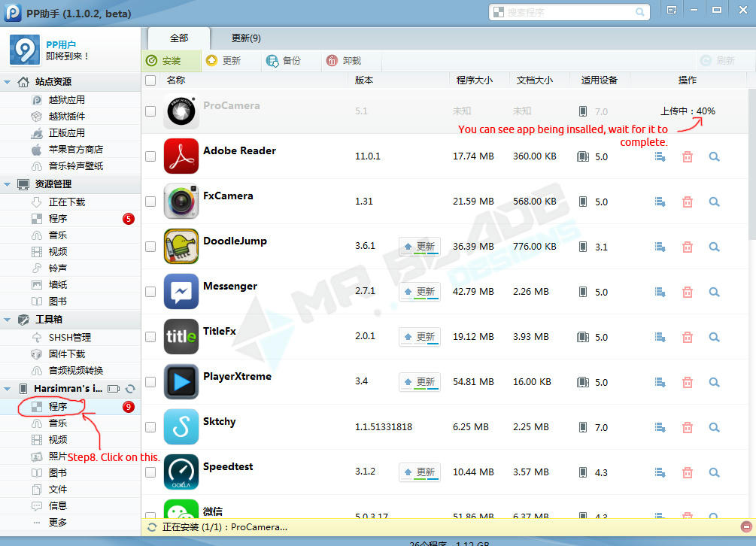The image size is (756, 546).
Task: Collapse Harsimran's device tree
Action: (8, 388)
